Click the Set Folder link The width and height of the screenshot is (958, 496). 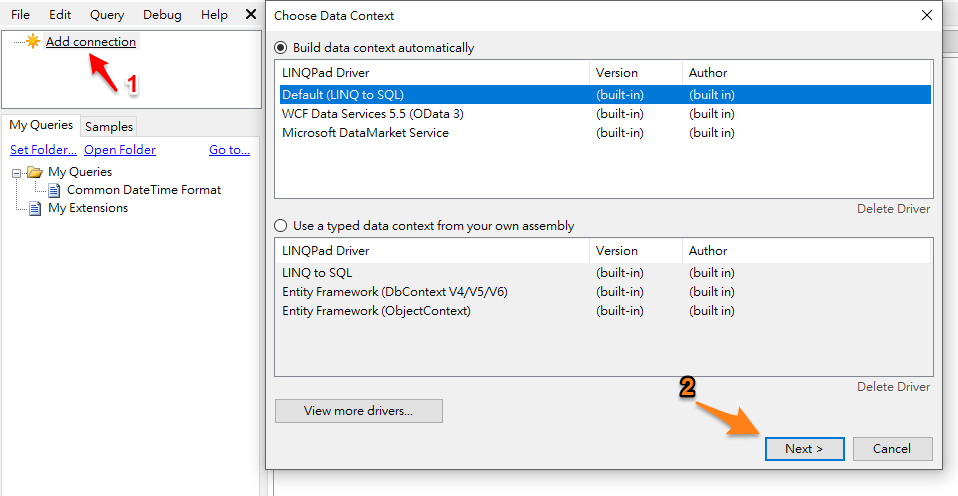43,150
